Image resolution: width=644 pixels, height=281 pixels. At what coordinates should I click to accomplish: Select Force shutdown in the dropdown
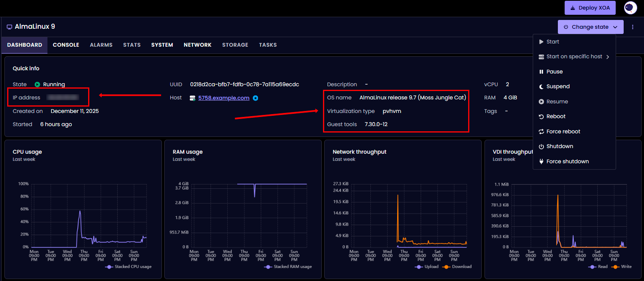click(x=567, y=162)
